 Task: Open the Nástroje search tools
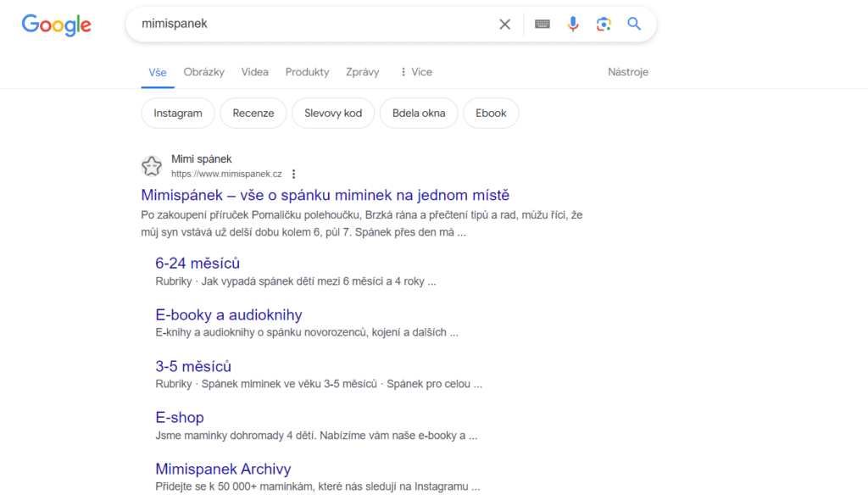click(628, 72)
